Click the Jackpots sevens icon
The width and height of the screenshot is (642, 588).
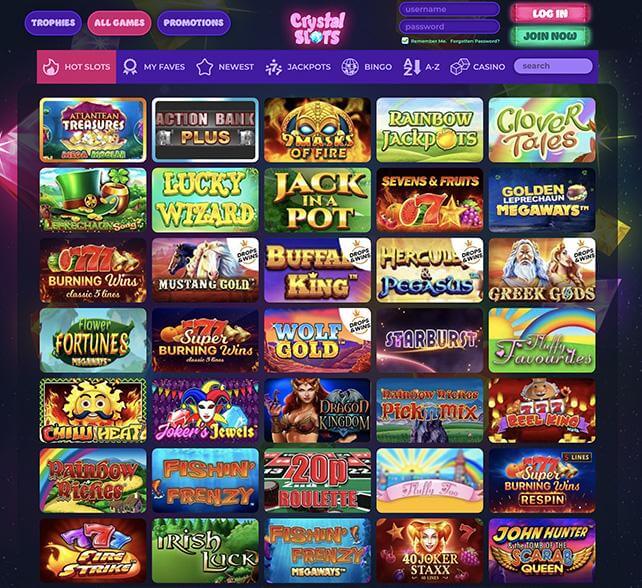pos(274,67)
